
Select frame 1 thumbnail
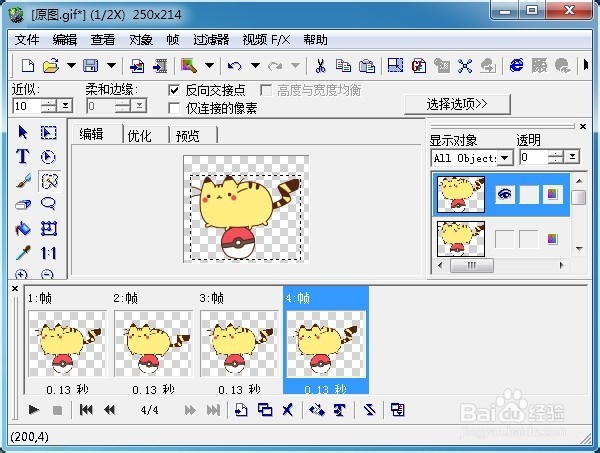[67, 344]
